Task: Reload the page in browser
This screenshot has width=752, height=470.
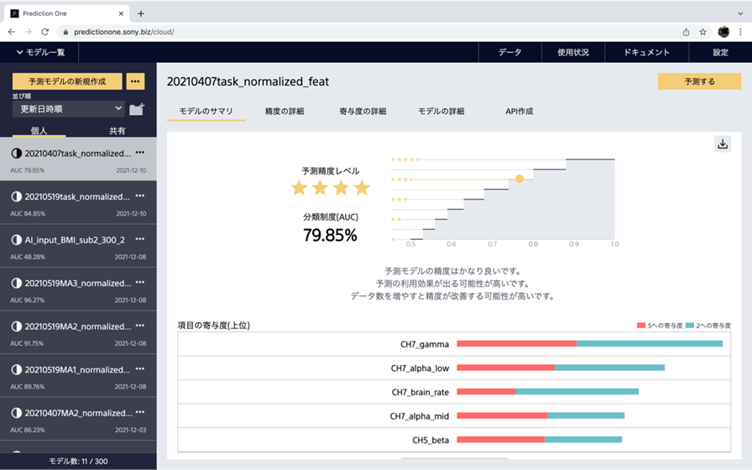Action: [45, 32]
